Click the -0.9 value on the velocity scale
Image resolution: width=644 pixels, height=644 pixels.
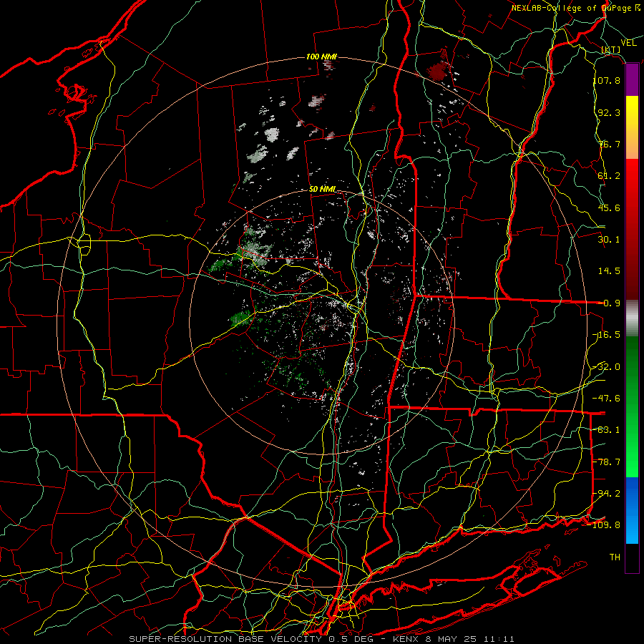point(609,303)
